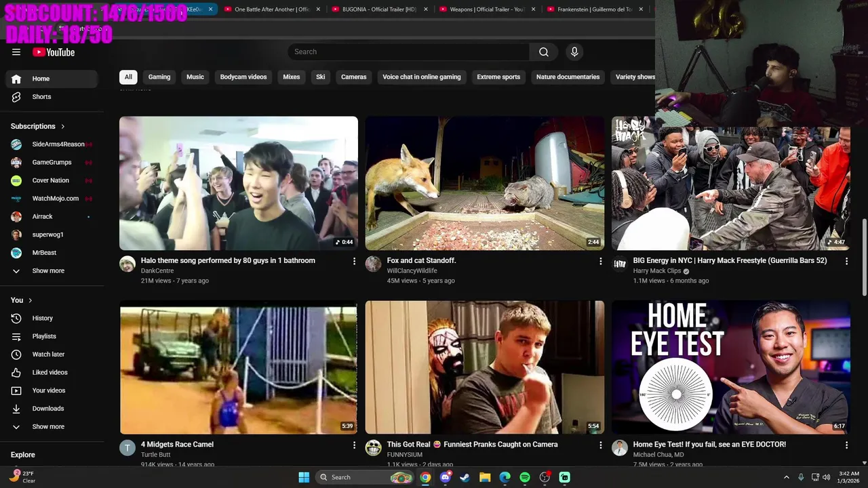Switch to Weapons Official Trailer tab

click(x=487, y=9)
